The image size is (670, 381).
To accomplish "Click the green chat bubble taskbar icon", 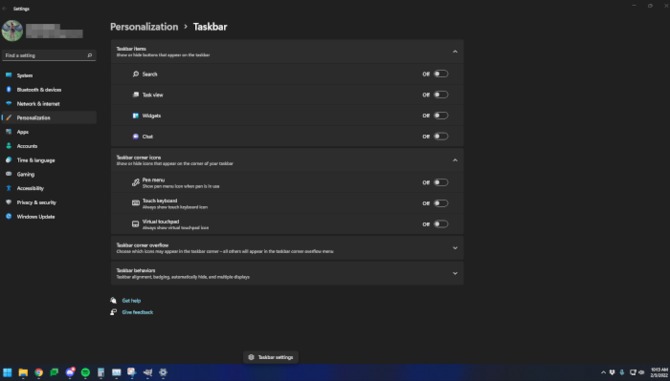I will tap(54, 372).
